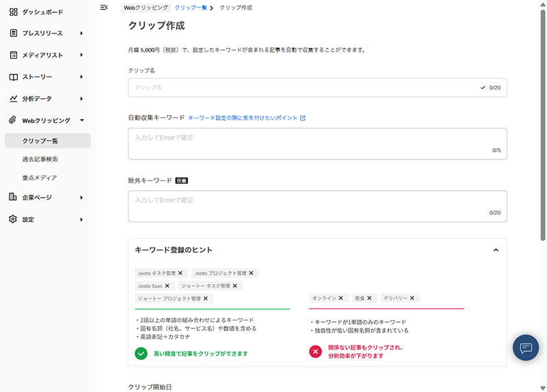Click the Webクリッピング breadcrumb

tap(146, 8)
